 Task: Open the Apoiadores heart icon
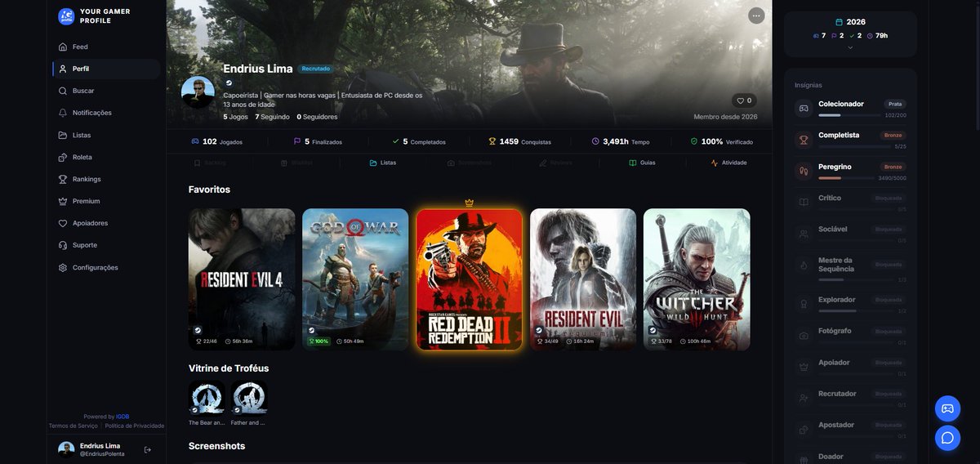(x=63, y=223)
